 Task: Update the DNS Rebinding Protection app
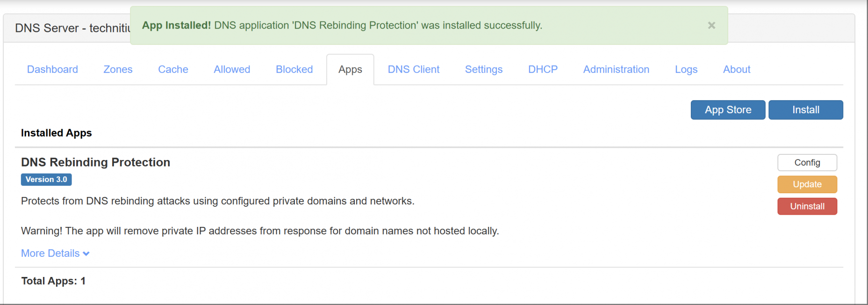click(x=807, y=184)
